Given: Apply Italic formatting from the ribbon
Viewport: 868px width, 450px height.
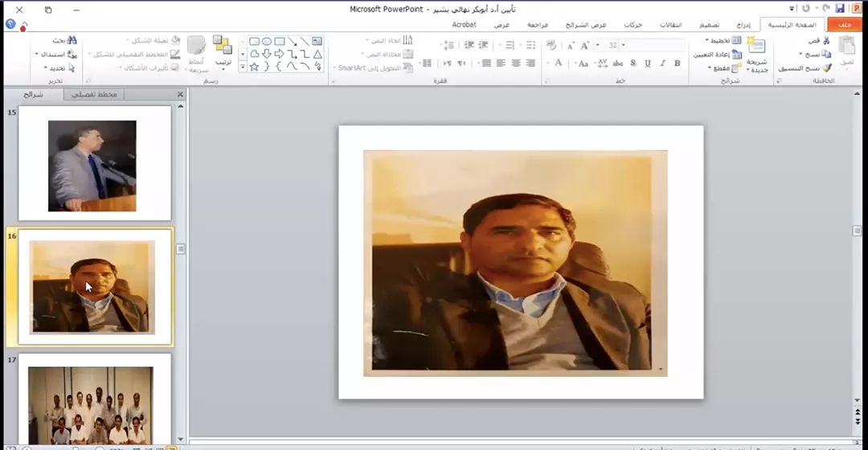Looking at the screenshot, I should pyautogui.click(x=663, y=63).
